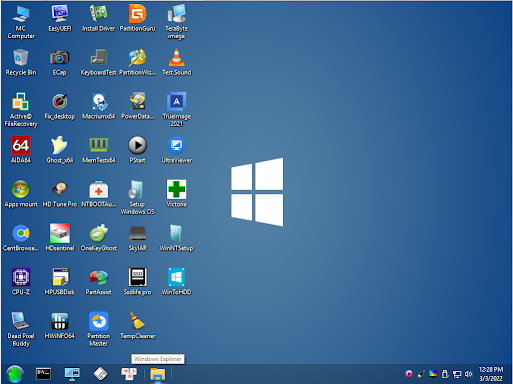This screenshot has height=384, width=513.
Task: Open PartAssist partition tool
Action: (98, 282)
